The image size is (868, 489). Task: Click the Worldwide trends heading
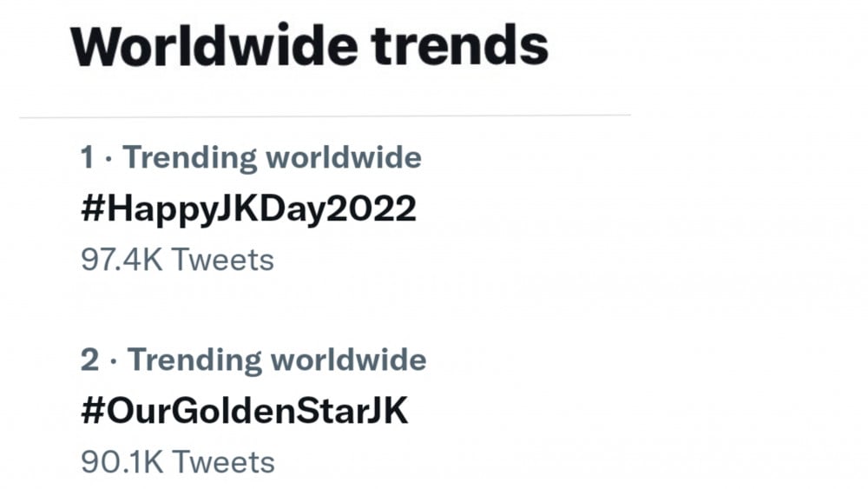tap(309, 46)
